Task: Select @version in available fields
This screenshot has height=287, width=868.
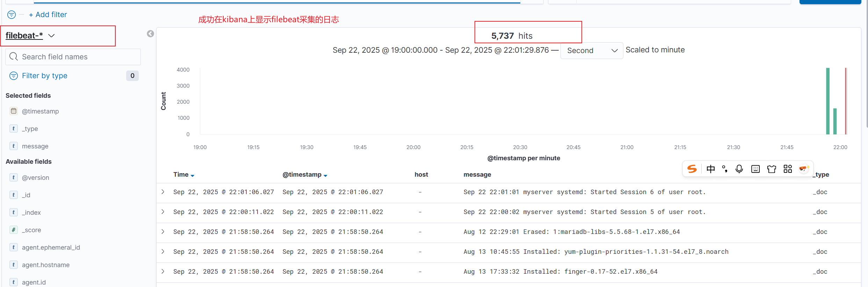Action: pyautogui.click(x=35, y=178)
